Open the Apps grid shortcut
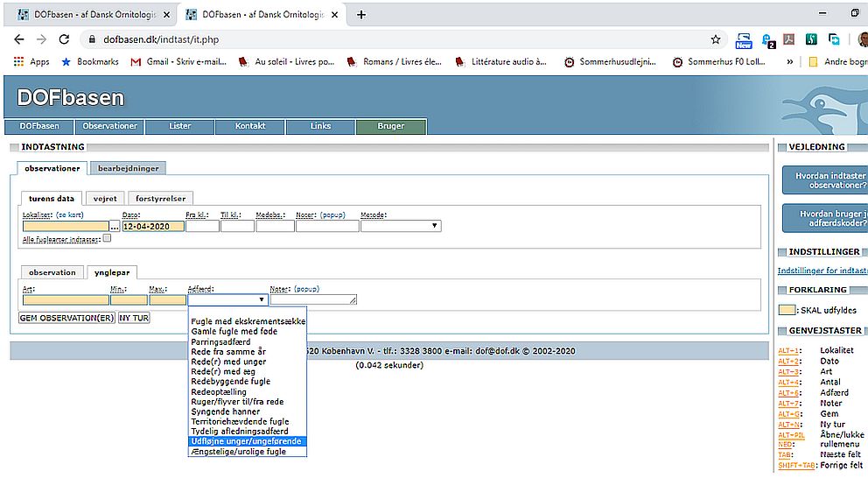The image size is (868, 478). click(31, 61)
